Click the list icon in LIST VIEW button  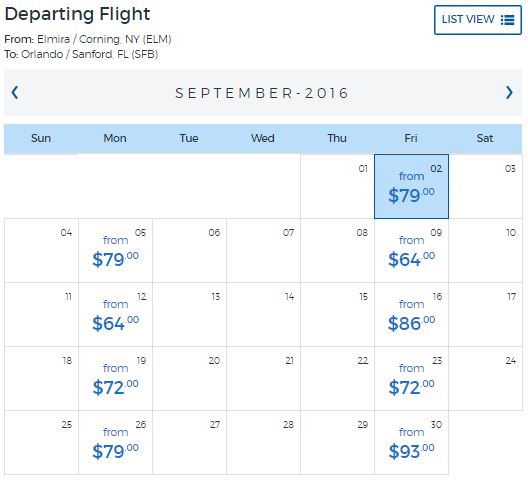point(507,20)
